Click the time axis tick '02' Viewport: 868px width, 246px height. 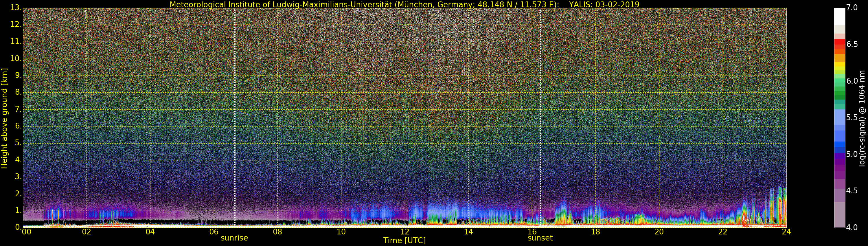[87, 232]
